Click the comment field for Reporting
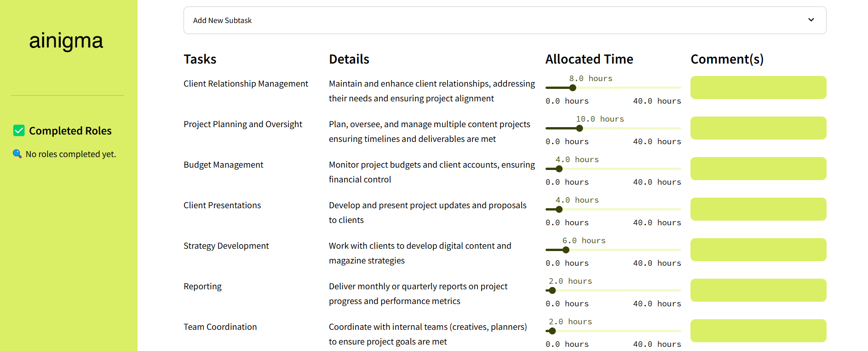The width and height of the screenshot is (868, 351). [758, 290]
